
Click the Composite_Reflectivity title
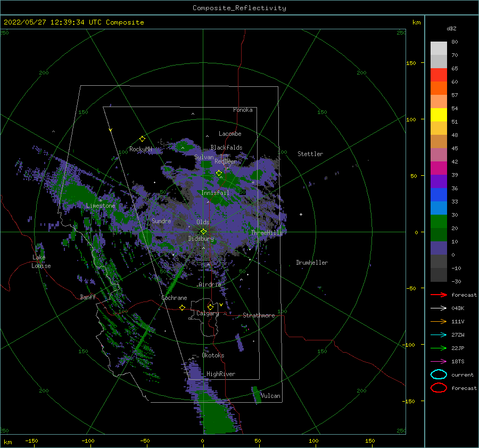[x=240, y=8]
